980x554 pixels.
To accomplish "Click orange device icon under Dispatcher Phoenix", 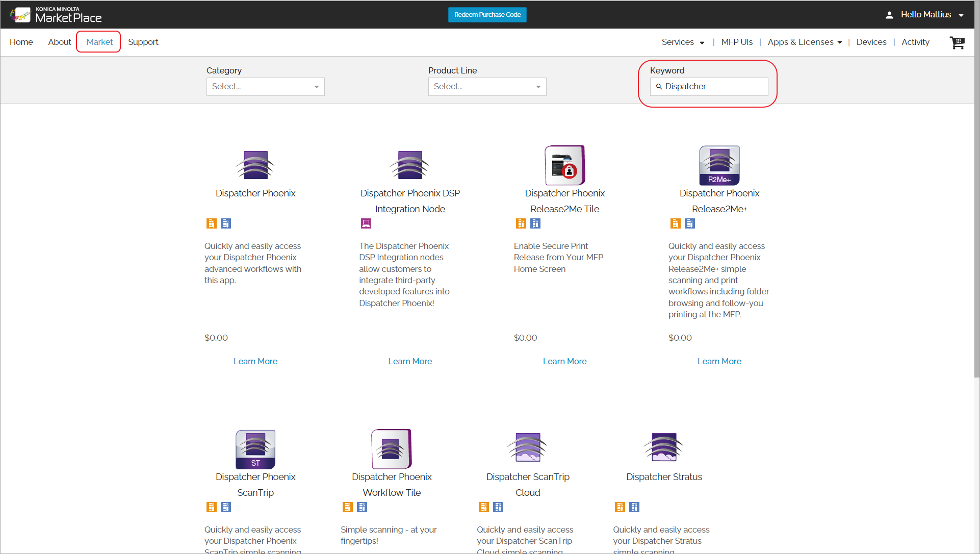I will pos(212,223).
